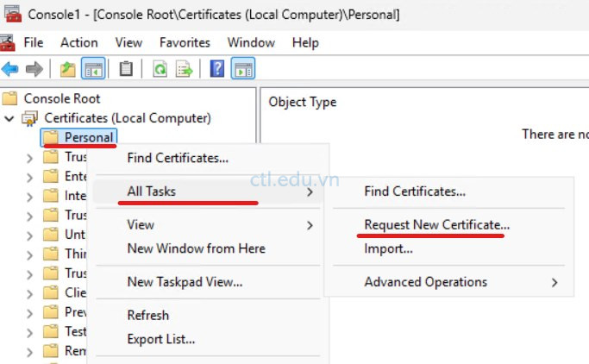Click the Console Root folder icon

click(x=9, y=98)
